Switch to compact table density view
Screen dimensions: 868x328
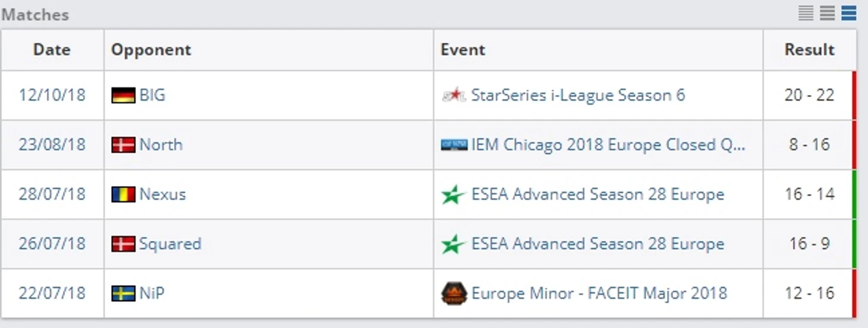click(806, 13)
